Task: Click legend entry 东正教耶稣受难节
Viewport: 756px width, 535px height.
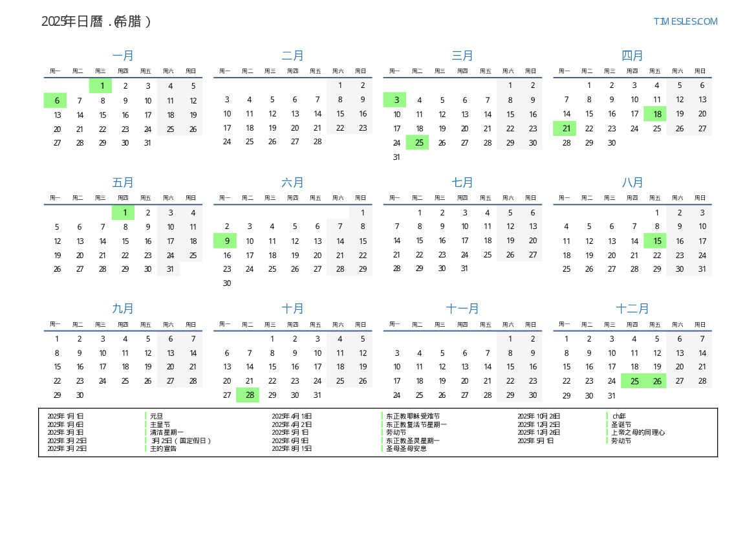Action: click(x=413, y=416)
